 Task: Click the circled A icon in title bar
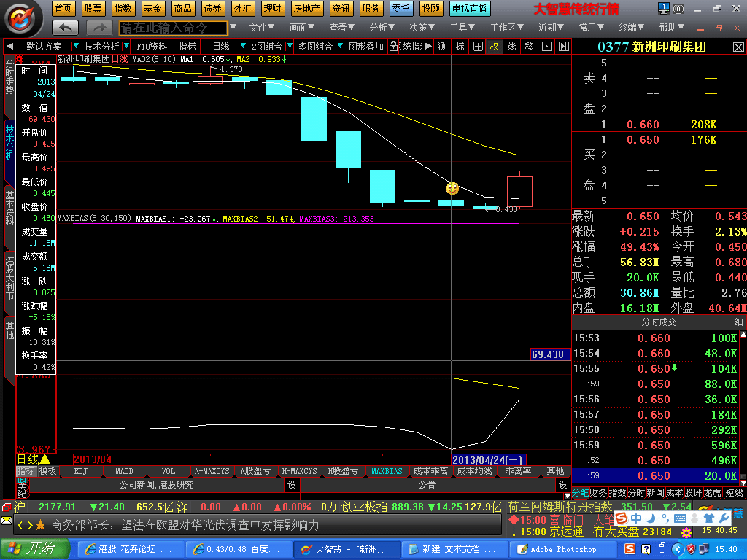678,8
